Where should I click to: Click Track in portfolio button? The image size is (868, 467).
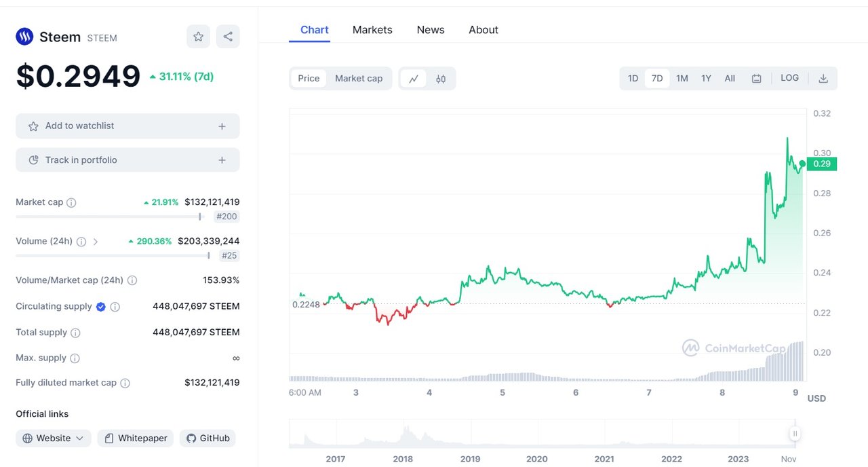(x=127, y=160)
